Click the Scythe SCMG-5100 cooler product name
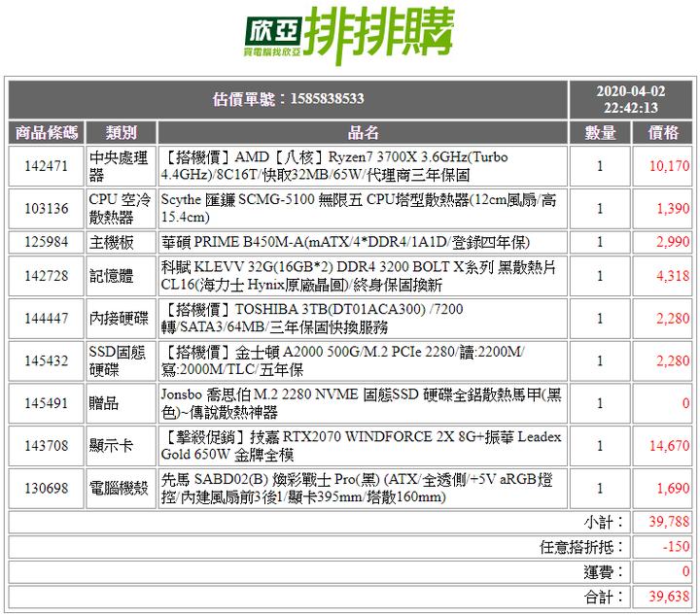This screenshot has height=615, width=700. tap(359, 208)
